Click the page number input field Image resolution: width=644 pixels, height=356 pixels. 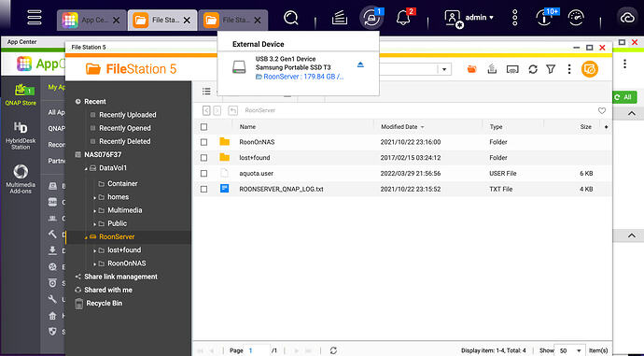pos(258,350)
